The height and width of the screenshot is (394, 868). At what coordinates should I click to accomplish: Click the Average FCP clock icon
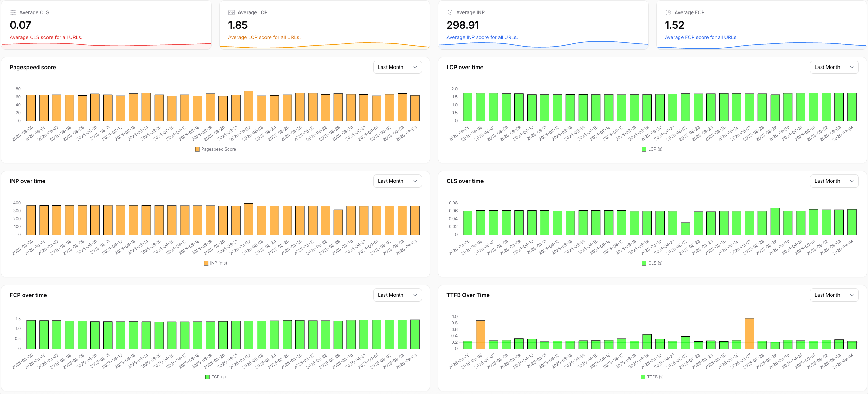[668, 12]
